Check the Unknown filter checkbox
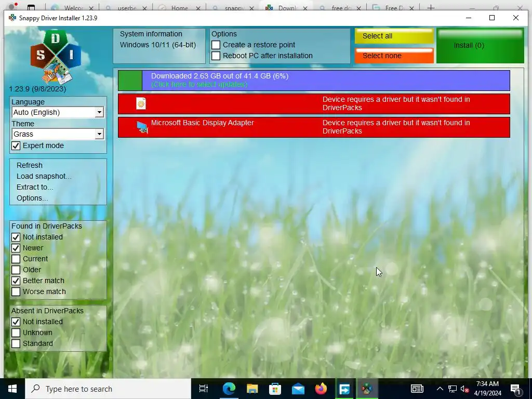Image resolution: width=532 pixels, height=399 pixels. (x=16, y=332)
